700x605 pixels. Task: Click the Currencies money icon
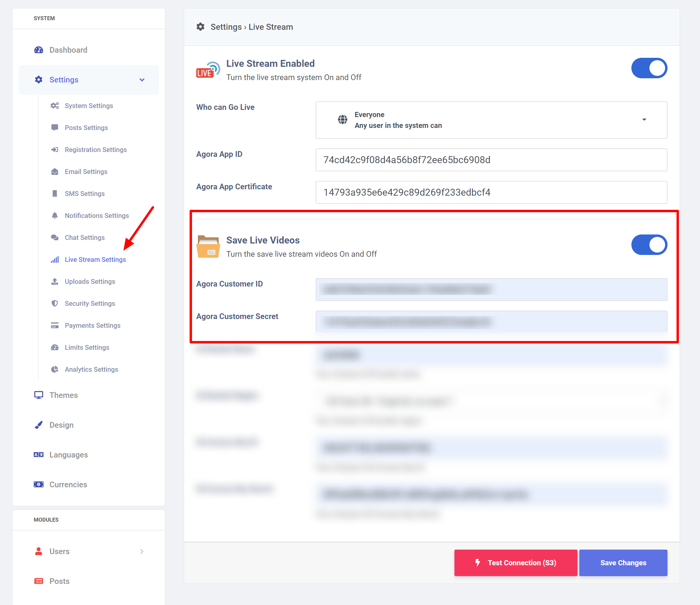pos(39,484)
